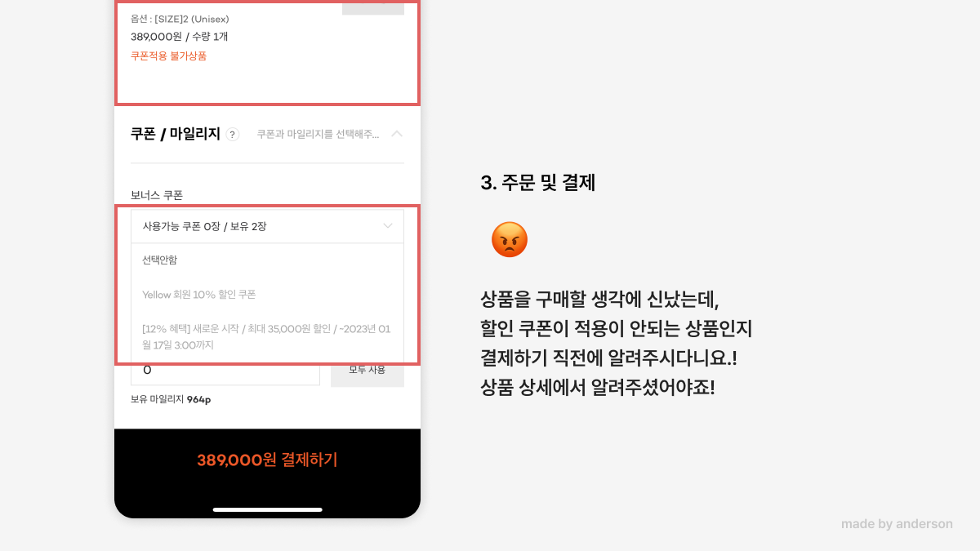Click the 쿠폰 / 마일리지 section title
Image resolution: width=980 pixels, height=551 pixels.
(176, 134)
